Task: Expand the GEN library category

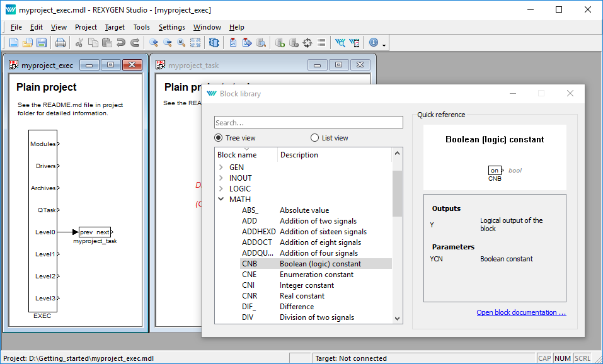Action: click(x=221, y=168)
